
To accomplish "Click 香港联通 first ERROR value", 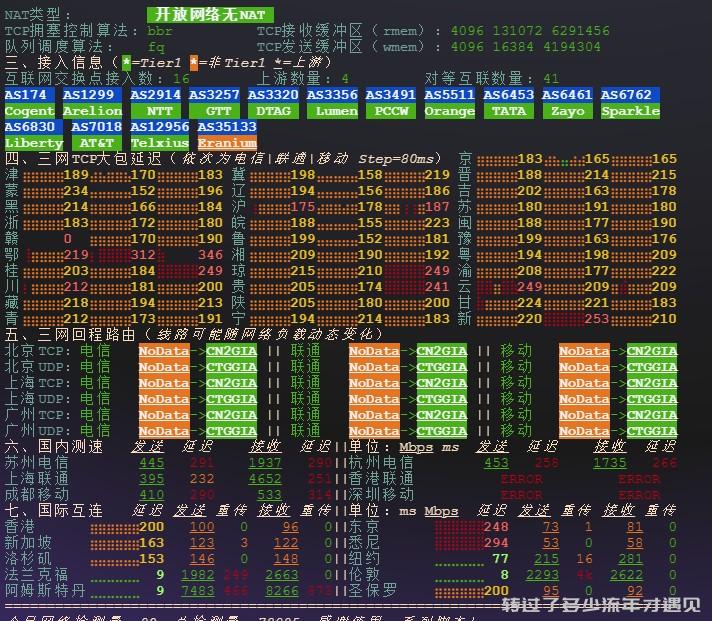I will (x=521, y=479).
